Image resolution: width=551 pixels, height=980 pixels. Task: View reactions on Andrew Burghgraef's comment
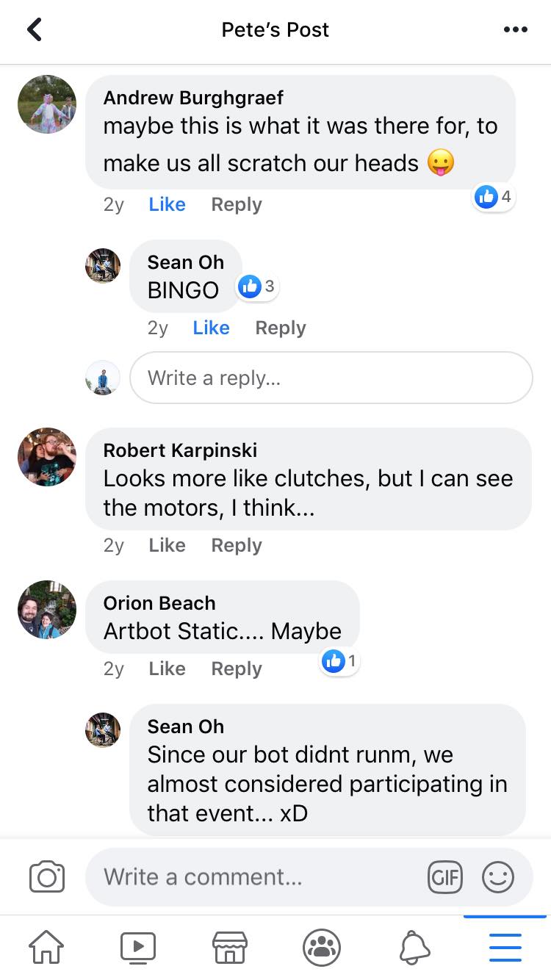click(x=494, y=196)
